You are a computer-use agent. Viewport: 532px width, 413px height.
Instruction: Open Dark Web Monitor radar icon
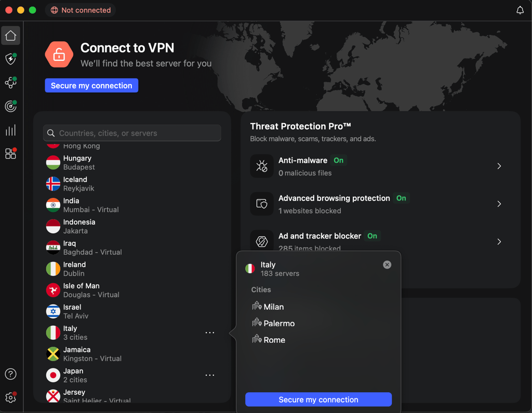(10, 106)
